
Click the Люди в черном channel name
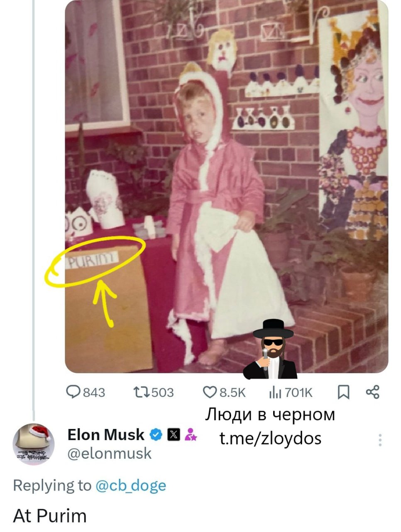pyautogui.click(x=270, y=414)
